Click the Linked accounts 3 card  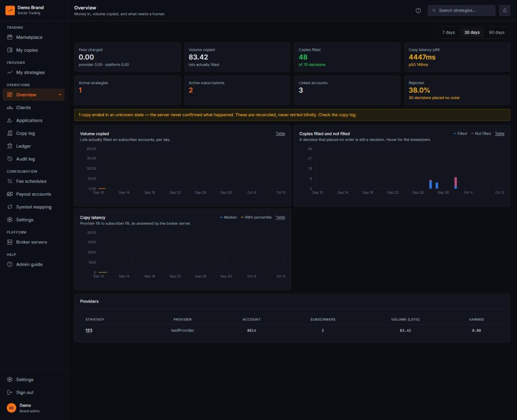pyautogui.click(x=347, y=90)
